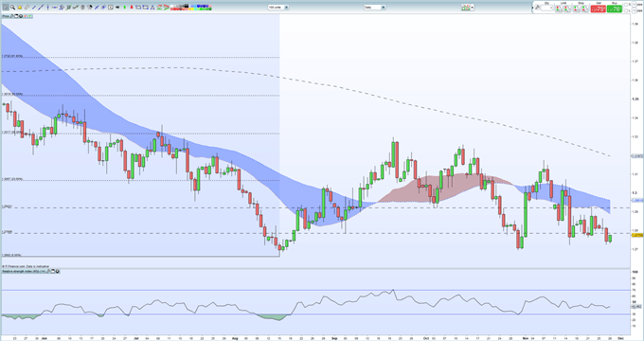Open the wrench order settings icon
The image size is (644, 341).
(537, 8)
